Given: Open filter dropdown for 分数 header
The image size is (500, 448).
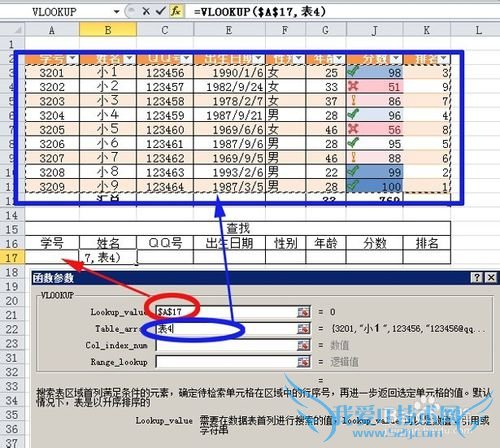Looking at the screenshot, I should pyautogui.click(x=396, y=59).
